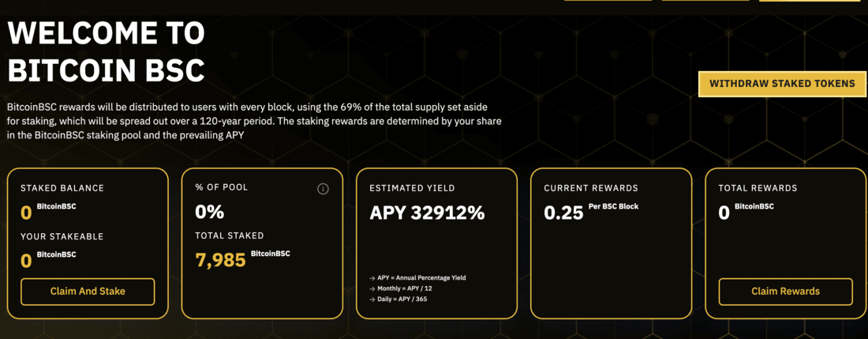Open the % of Pool info icon
Viewport: 868px width, 339px height.
point(323,189)
